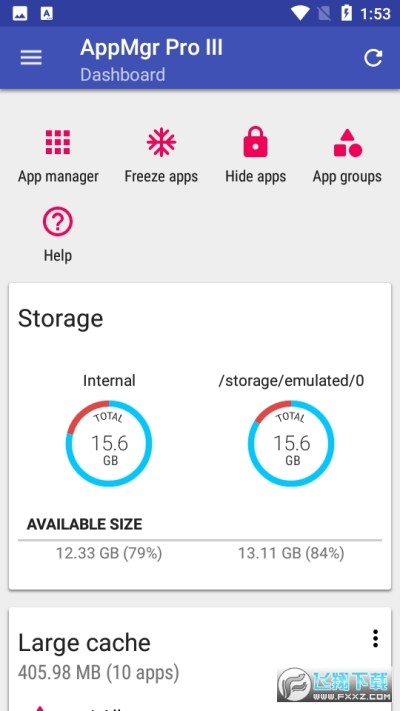
Task: Open the Large cache card title
Action: pyautogui.click(x=84, y=643)
